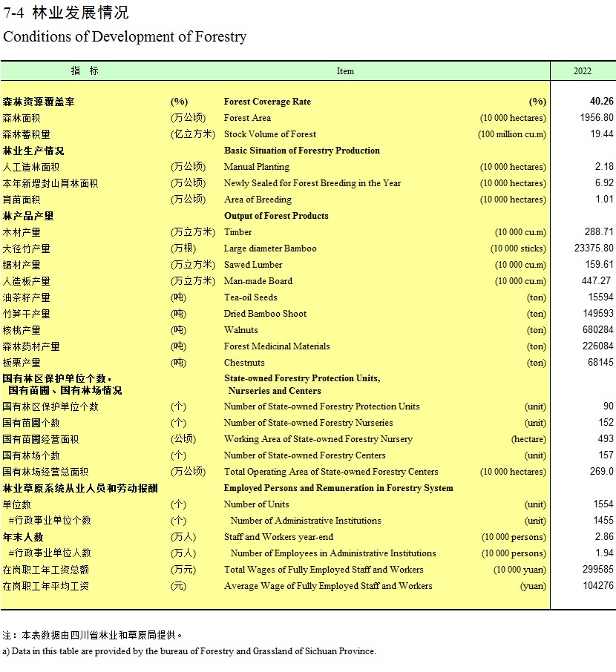The image size is (616, 672).
Task: Click Area of Breeding value 1.01
Action: [x=604, y=199]
